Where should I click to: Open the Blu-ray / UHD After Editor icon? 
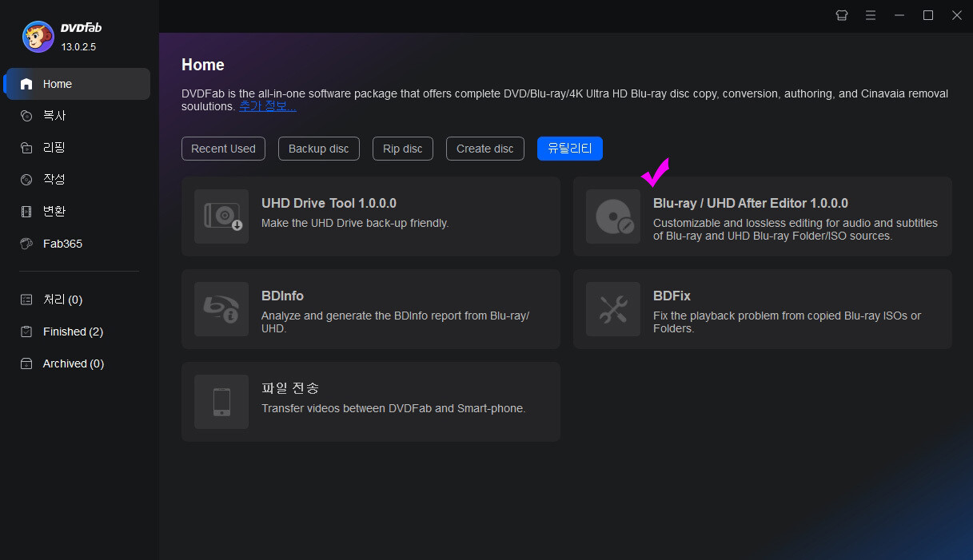613,216
